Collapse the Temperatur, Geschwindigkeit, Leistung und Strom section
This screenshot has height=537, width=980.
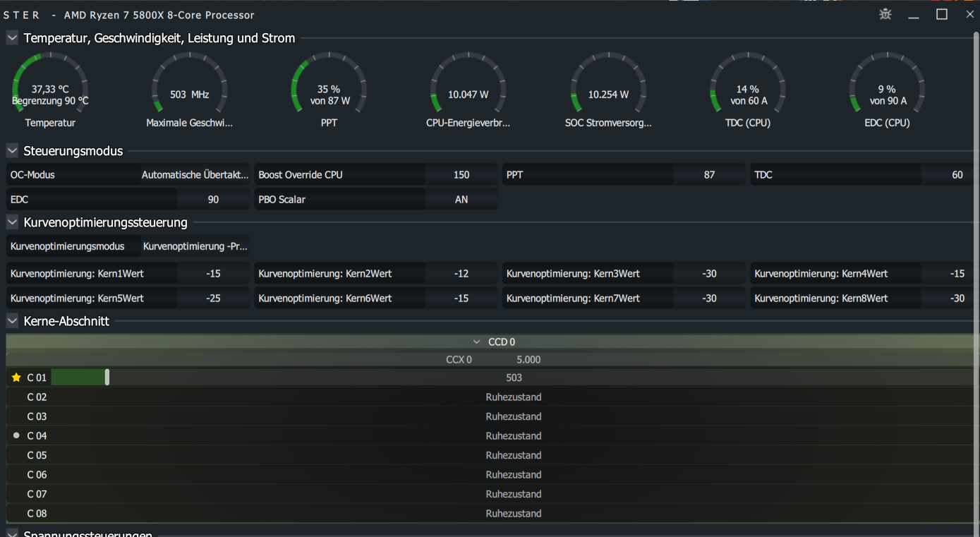click(x=12, y=38)
